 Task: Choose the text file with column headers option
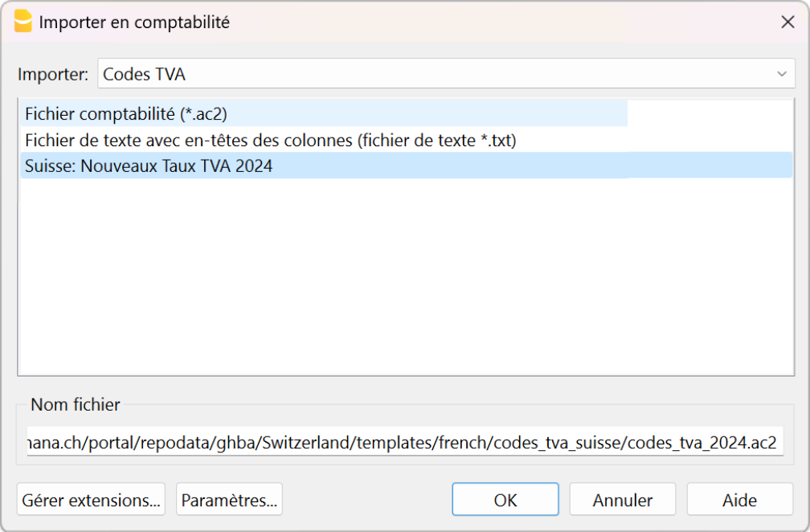(273, 140)
